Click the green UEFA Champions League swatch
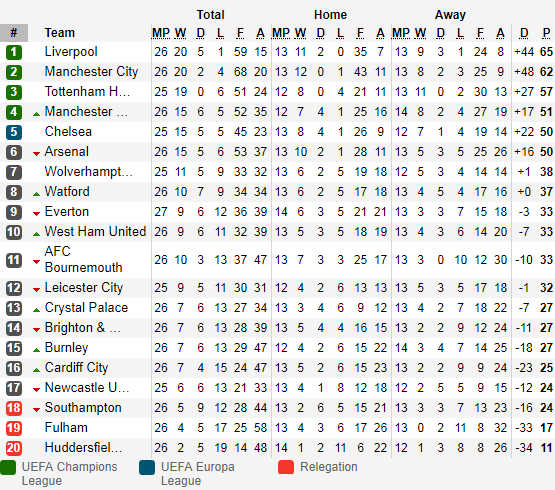The width and height of the screenshot is (555, 490). click(x=8, y=467)
